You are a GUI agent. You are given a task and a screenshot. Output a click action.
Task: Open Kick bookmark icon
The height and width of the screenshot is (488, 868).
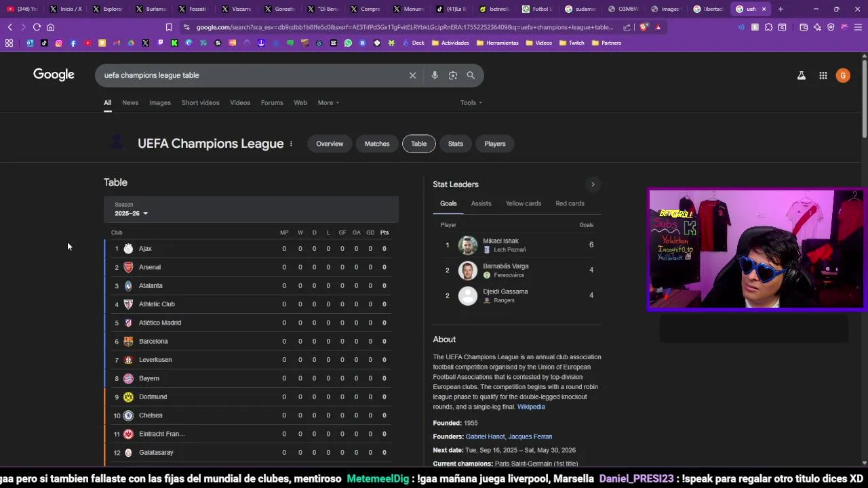(174, 43)
